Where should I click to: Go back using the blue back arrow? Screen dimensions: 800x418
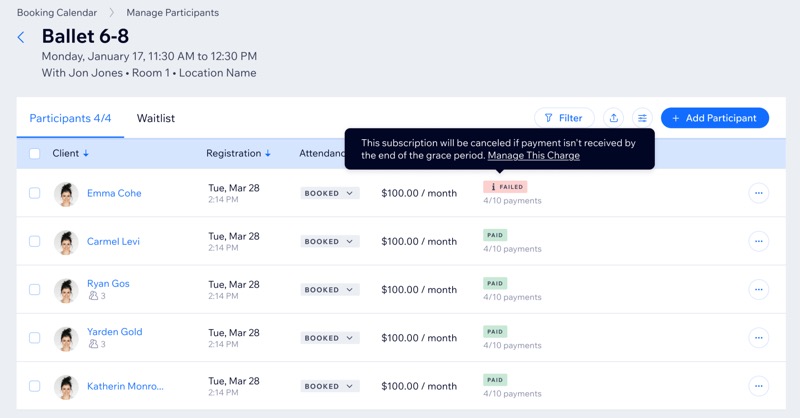(21, 37)
